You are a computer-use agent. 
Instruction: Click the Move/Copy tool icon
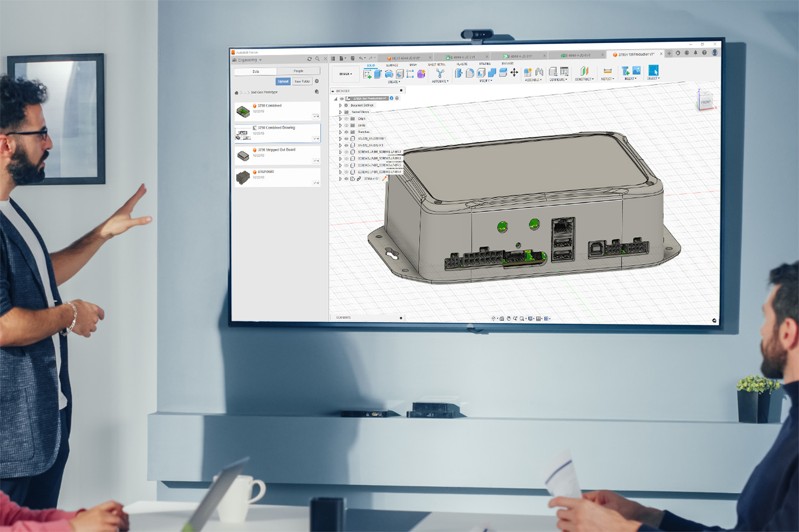(x=513, y=72)
